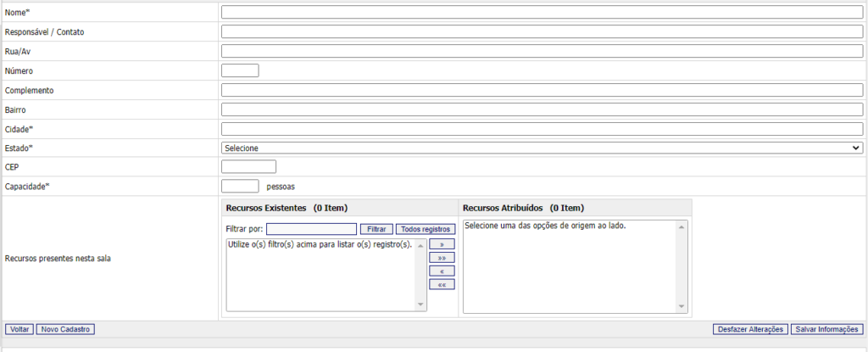Select the Rua/Av input box

542,51
